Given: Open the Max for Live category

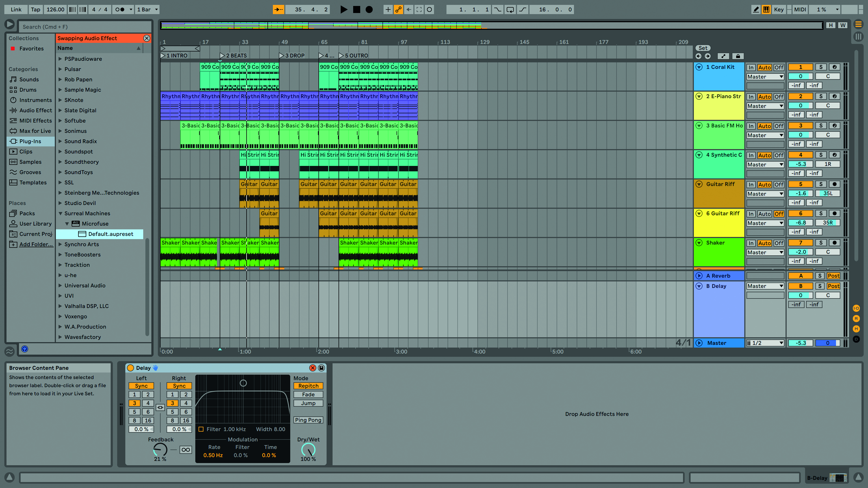Looking at the screenshot, I should [x=31, y=131].
